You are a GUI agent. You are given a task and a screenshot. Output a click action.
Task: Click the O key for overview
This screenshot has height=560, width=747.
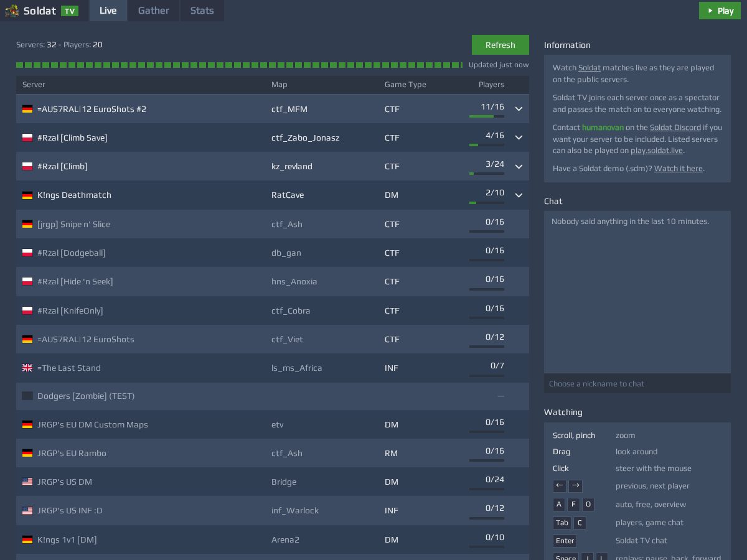[588, 505]
